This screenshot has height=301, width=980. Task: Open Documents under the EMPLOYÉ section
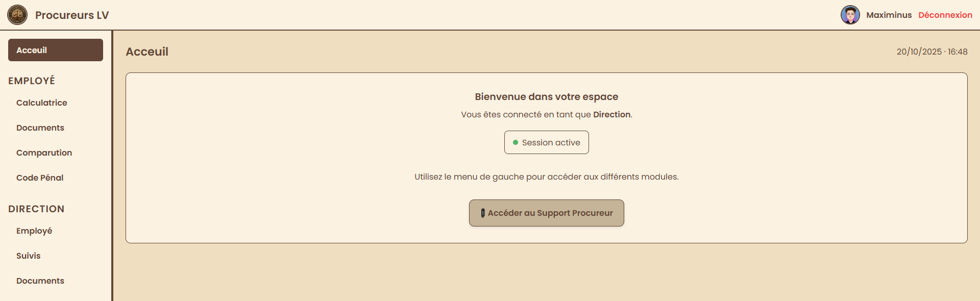point(40,128)
